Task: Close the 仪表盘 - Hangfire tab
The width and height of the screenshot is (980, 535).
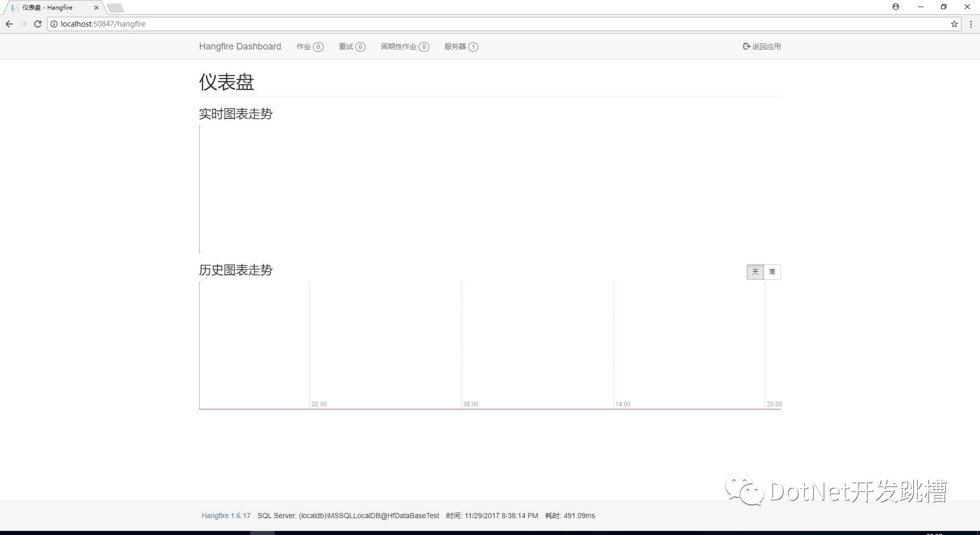Action: coord(96,8)
